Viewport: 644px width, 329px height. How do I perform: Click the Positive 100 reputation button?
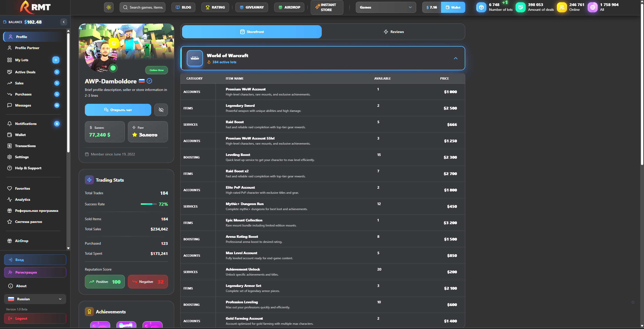pos(105,282)
